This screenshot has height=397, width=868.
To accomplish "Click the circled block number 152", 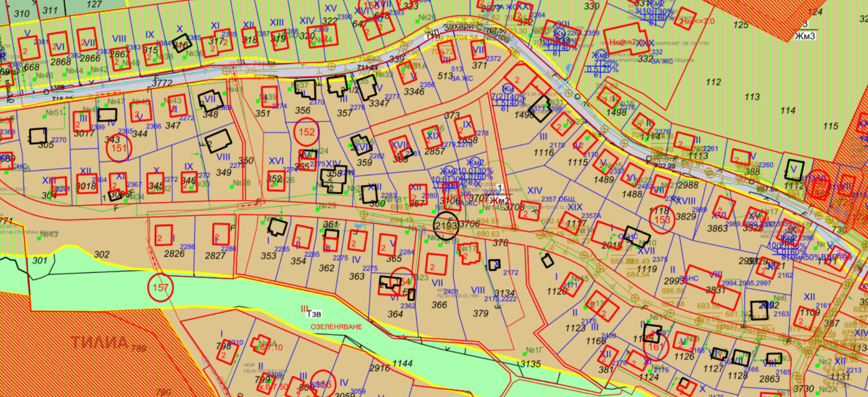I will [x=307, y=132].
